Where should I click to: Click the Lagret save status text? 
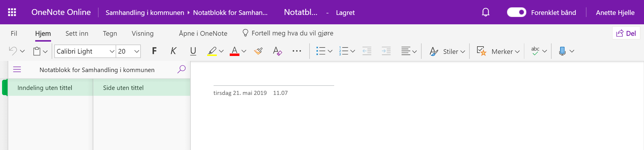345,13
